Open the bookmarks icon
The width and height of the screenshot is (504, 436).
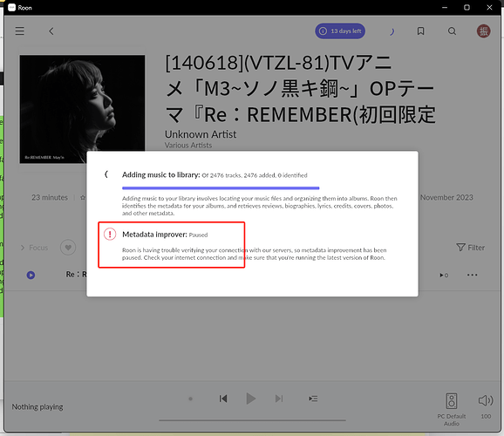click(420, 31)
